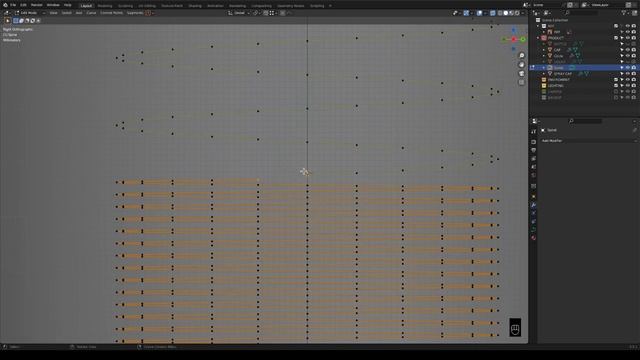Image resolution: width=640 pixels, height=360 pixels.
Task: Switch to the Shading workspace tab
Action: click(195, 6)
